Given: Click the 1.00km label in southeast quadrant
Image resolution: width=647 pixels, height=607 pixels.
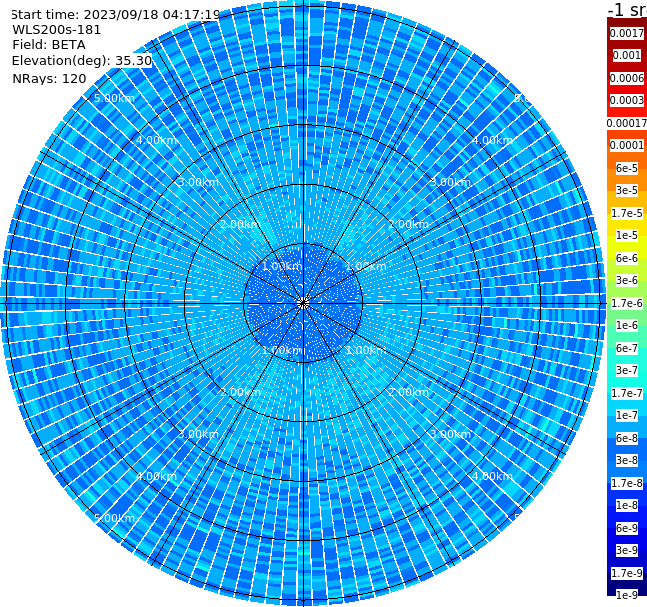Looking at the screenshot, I should coord(366,350).
